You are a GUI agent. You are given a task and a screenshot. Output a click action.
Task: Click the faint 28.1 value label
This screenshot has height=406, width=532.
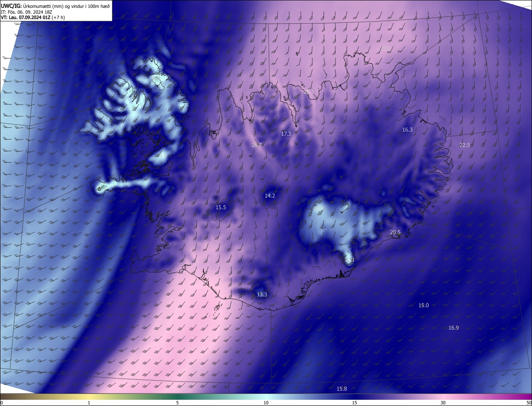[x=308, y=92]
